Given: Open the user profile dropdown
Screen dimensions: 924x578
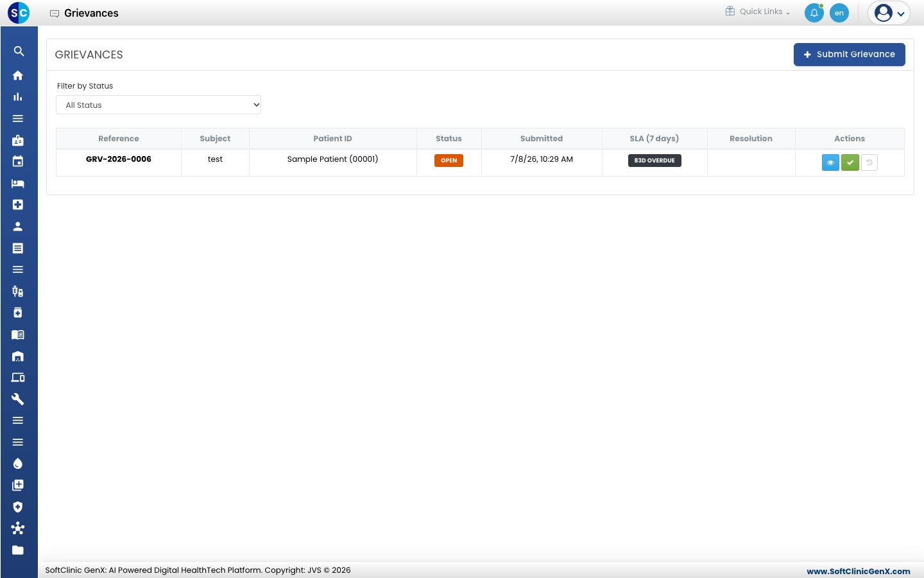Looking at the screenshot, I should [889, 13].
